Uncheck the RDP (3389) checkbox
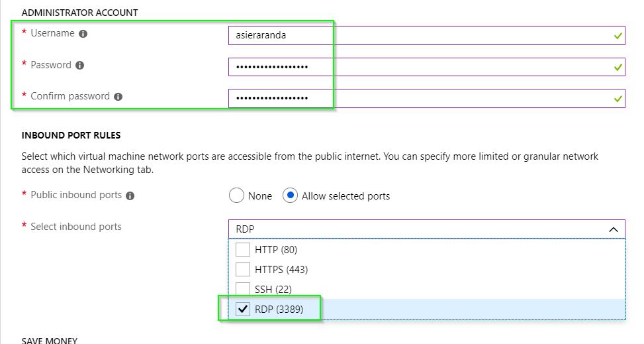Image resolution: width=644 pixels, height=344 pixels. click(x=243, y=309)
